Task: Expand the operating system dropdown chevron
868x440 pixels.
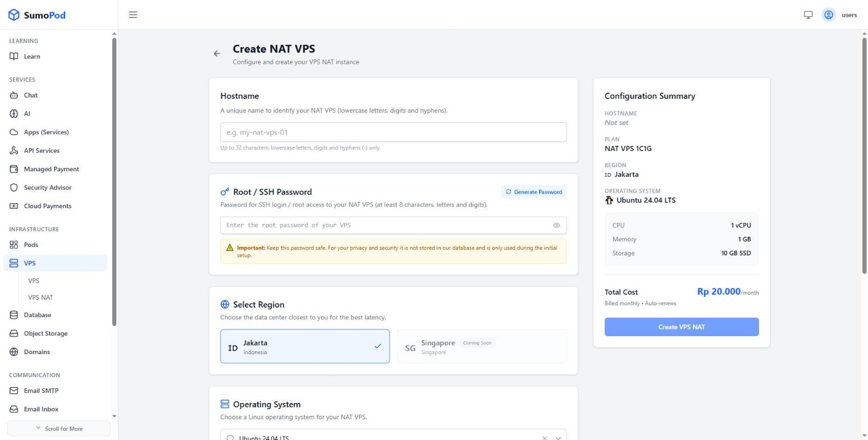Action: [x=558, y=438]
